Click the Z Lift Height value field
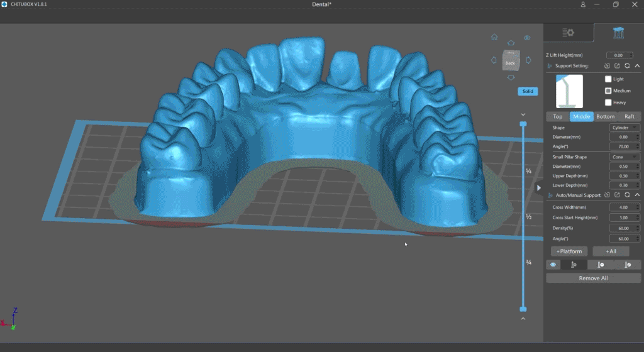The image size is (644, 352). click(618, 55)
